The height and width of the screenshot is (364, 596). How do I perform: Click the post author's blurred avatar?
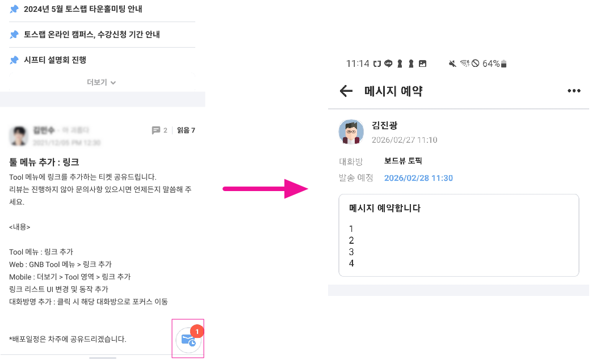pyautogui.click(x=20, y=135)
